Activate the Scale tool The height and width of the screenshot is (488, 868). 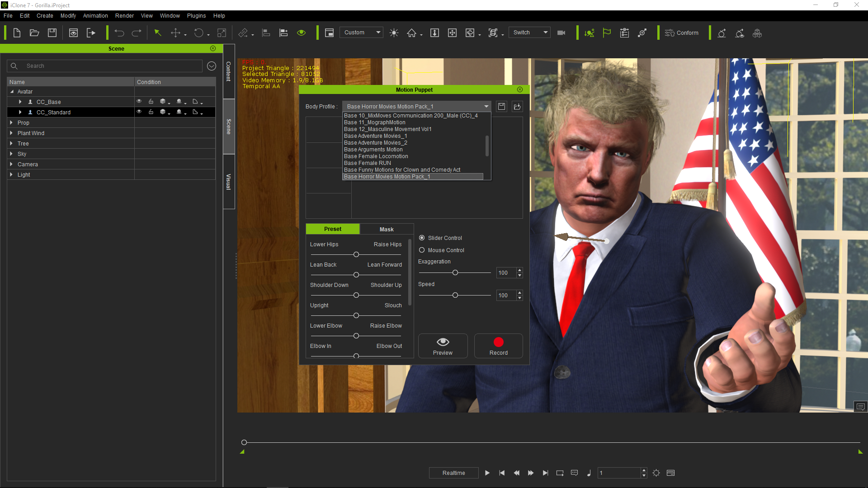(x=222, y=33)
